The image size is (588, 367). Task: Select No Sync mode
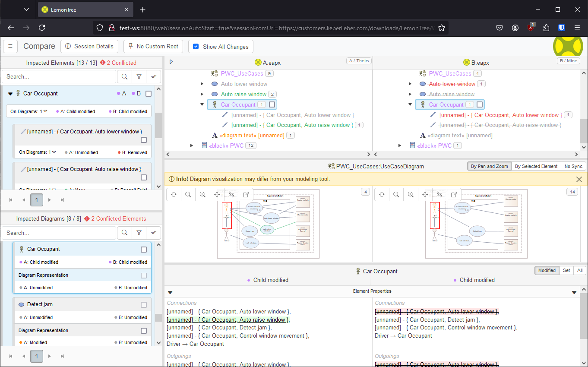coord(573,166)
